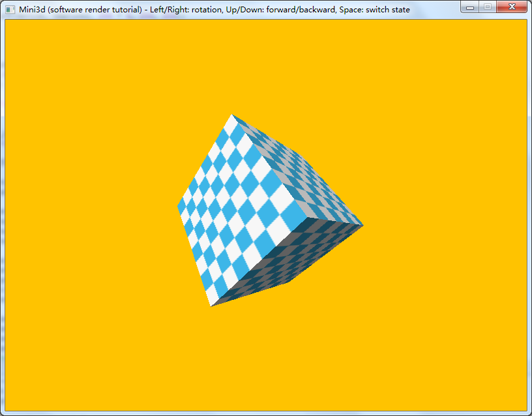Maximize the Mini3d render window
Image resolution: width=532 pixels, height=416 pixels.
pyautogui.click(x=487, y=7)
